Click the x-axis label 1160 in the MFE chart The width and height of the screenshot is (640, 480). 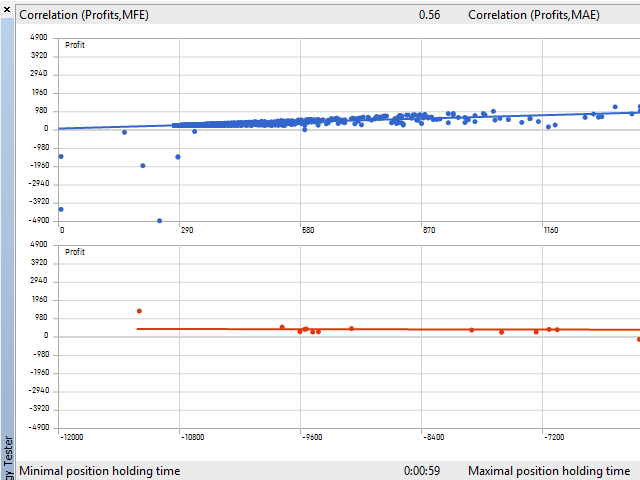(x=551, y=230)
